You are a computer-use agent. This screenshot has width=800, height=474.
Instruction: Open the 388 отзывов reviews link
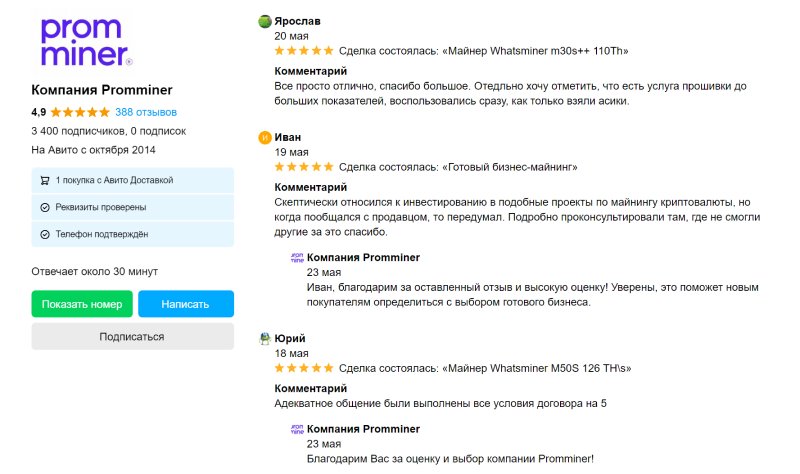[146, 112]
